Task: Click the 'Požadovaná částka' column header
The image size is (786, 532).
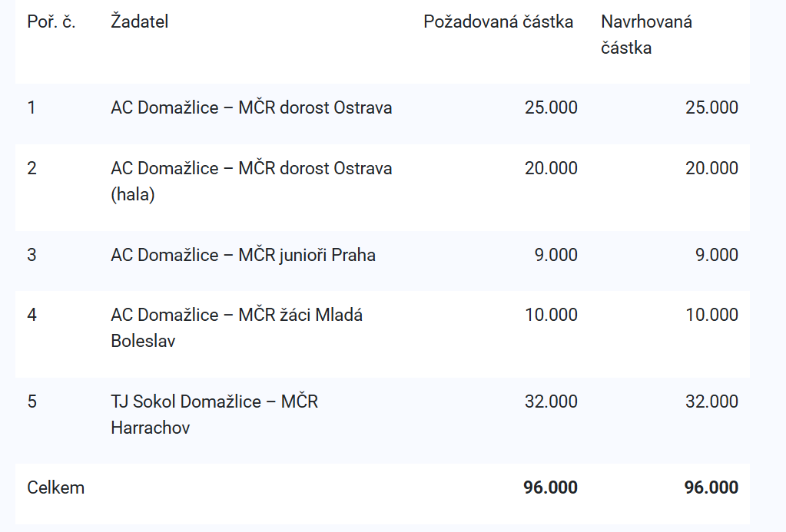Action: [x=498, y=21]
